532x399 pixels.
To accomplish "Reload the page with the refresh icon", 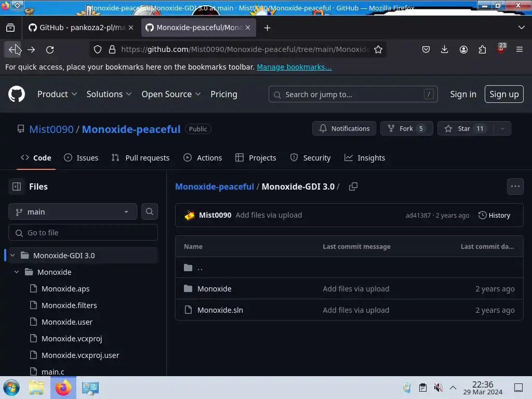I will [x=50, y=50].
